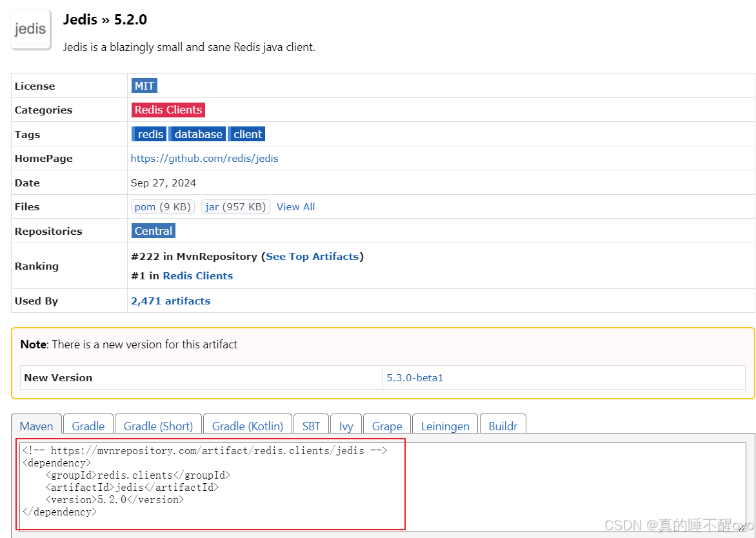Viewport: 756px width, 538px height.
Task: Click the version 5.2.0 line
Action: [x=115, y=499]
